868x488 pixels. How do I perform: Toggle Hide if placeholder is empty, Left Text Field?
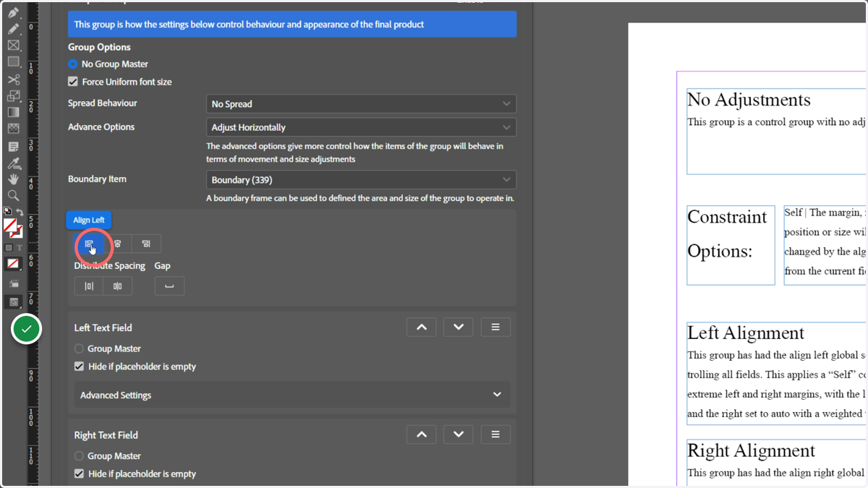click(79, 367)
